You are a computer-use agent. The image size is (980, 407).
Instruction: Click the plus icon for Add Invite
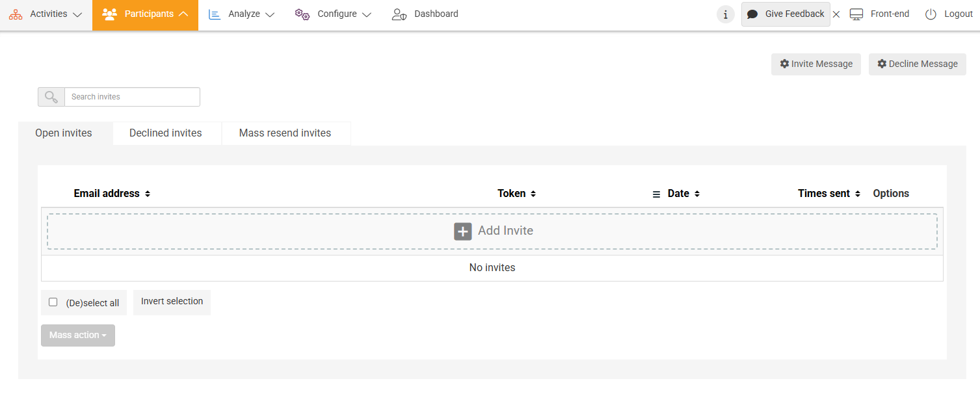[462, 231]
